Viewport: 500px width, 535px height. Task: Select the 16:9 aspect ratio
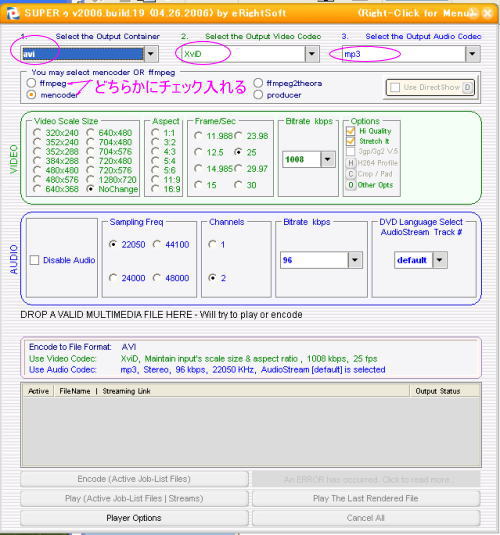[155, 189]
